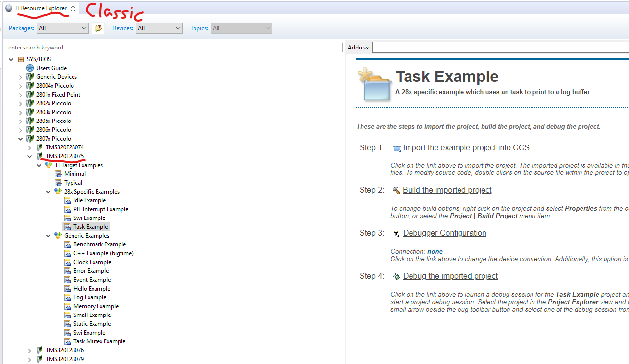
Task: Open Import the example project into CCS link
Action: point(466,148)
